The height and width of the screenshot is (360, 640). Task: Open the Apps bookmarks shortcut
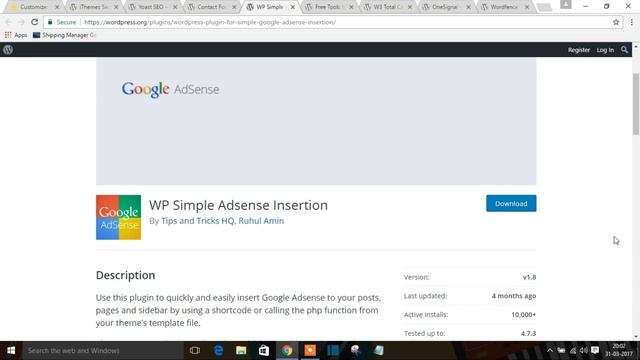point(16,35)
